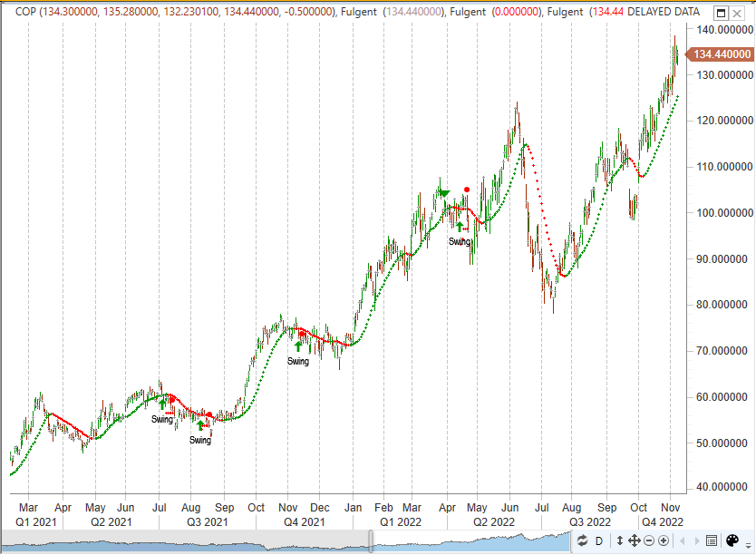
Task: Open the daily 'D' timeframe selector
Action: [599, 541]
